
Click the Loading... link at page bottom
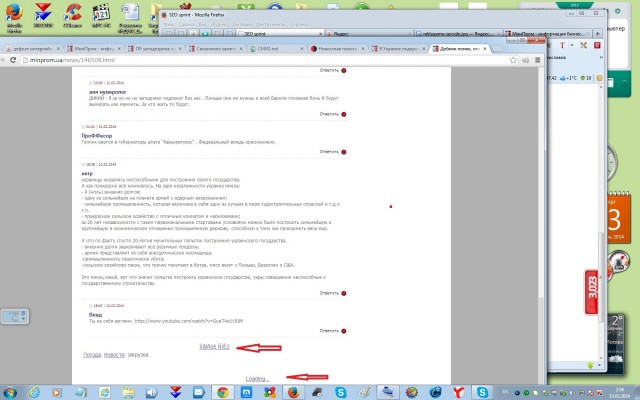[257, 379]
